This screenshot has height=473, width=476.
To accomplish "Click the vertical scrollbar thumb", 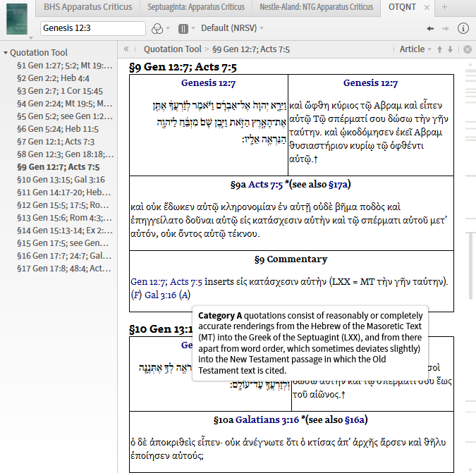I will [x=470, y=266].
